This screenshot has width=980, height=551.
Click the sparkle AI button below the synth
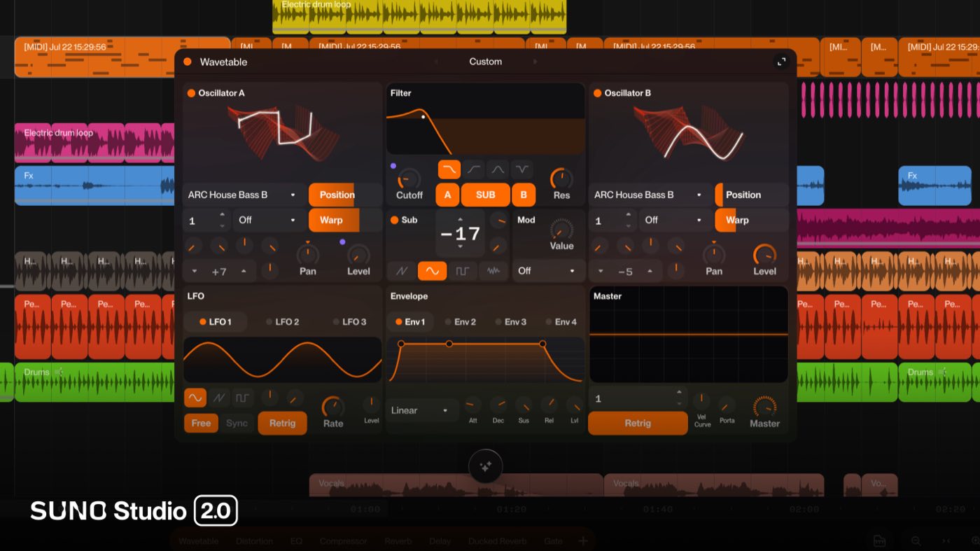pyautogui.click(x=486, y=466)
